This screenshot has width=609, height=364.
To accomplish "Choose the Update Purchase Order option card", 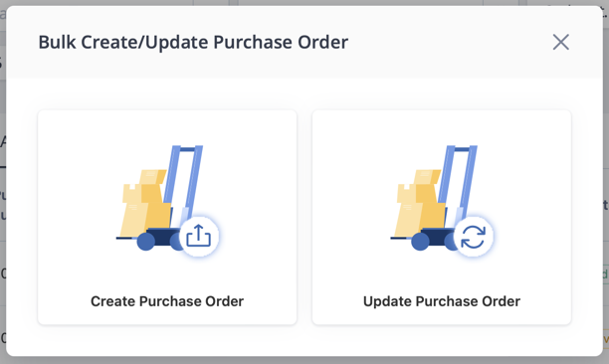I will (x=442, y=218).
